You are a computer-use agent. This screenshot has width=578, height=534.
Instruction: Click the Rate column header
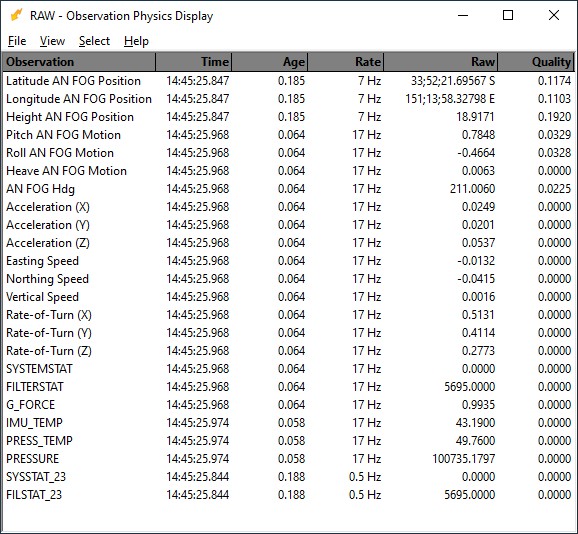point(345,62)
